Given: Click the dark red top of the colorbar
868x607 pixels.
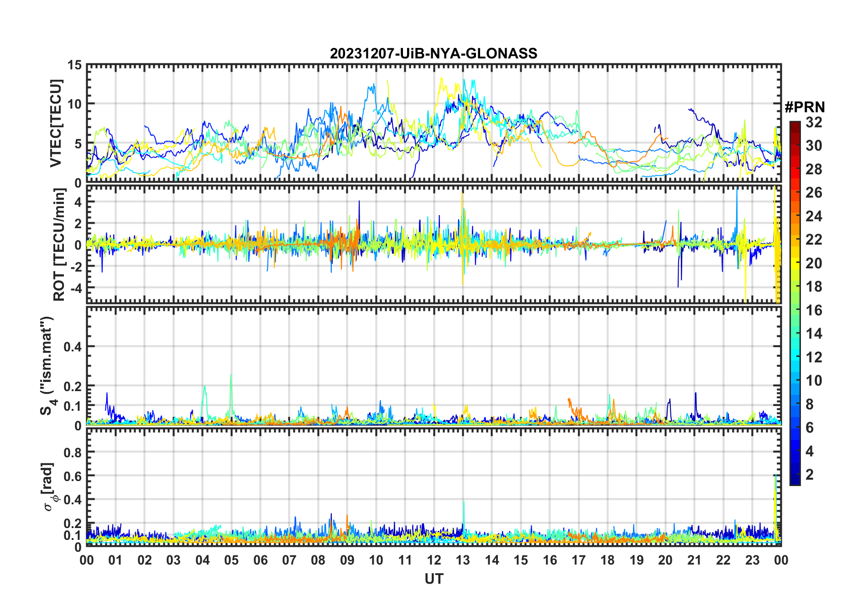Looking at the screenshot, I should (x=795, y=126).
